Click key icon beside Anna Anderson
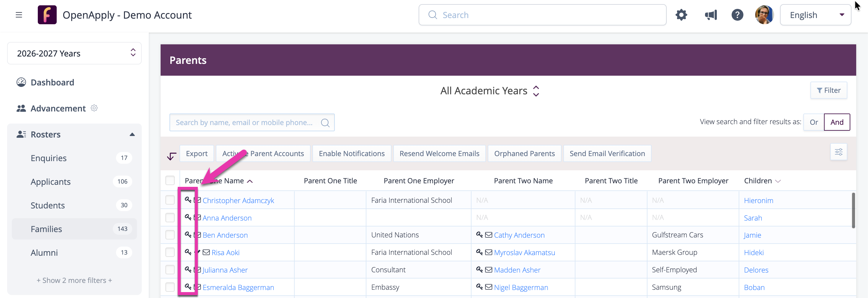Screen dimensions: 868x298 188,217
